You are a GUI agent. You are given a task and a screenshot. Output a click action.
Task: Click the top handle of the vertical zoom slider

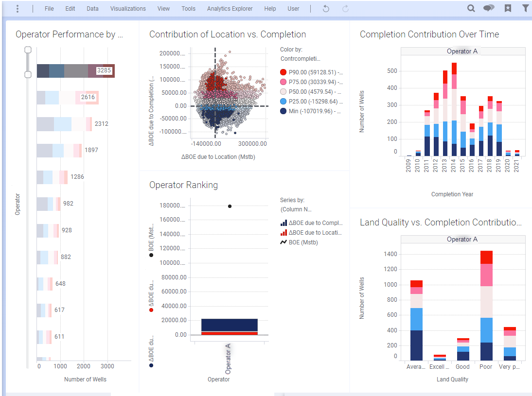tap(28, 50)
